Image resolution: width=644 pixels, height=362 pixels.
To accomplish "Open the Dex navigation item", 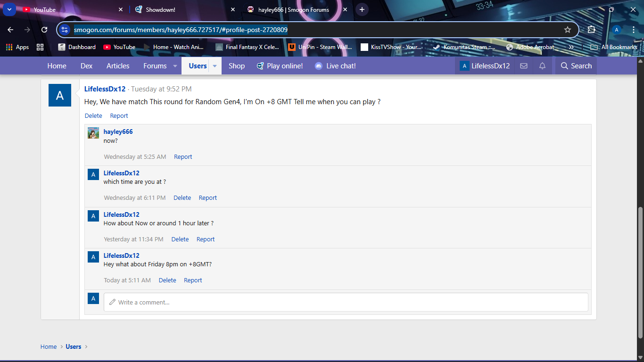I will click(87, 66).
